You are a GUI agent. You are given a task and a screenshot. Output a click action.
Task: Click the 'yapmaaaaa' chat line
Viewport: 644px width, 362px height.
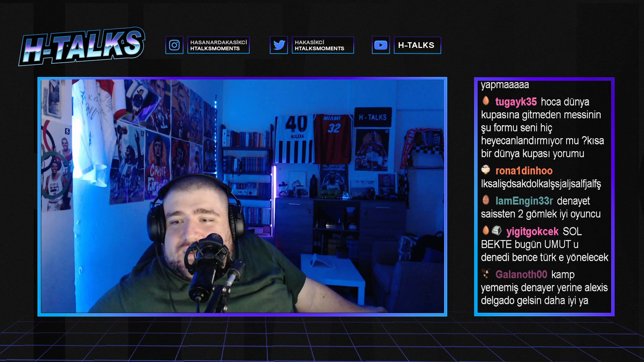tap(505, 85)
